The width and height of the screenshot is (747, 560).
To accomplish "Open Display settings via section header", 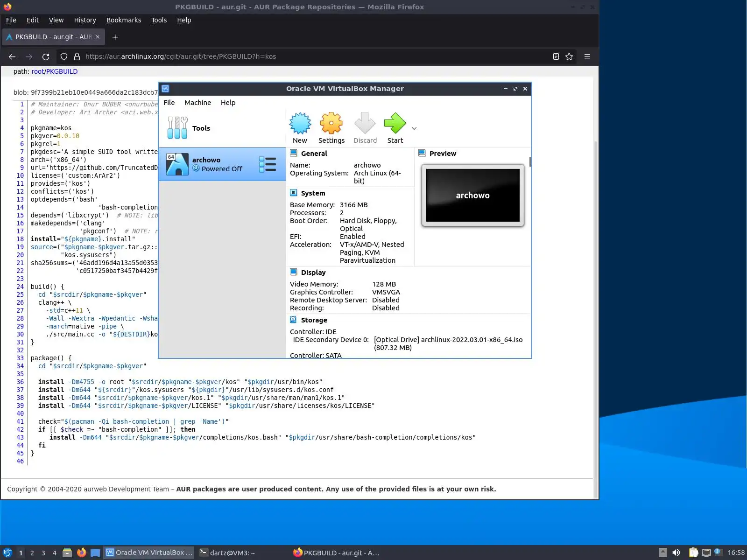I will pos(313,273).
